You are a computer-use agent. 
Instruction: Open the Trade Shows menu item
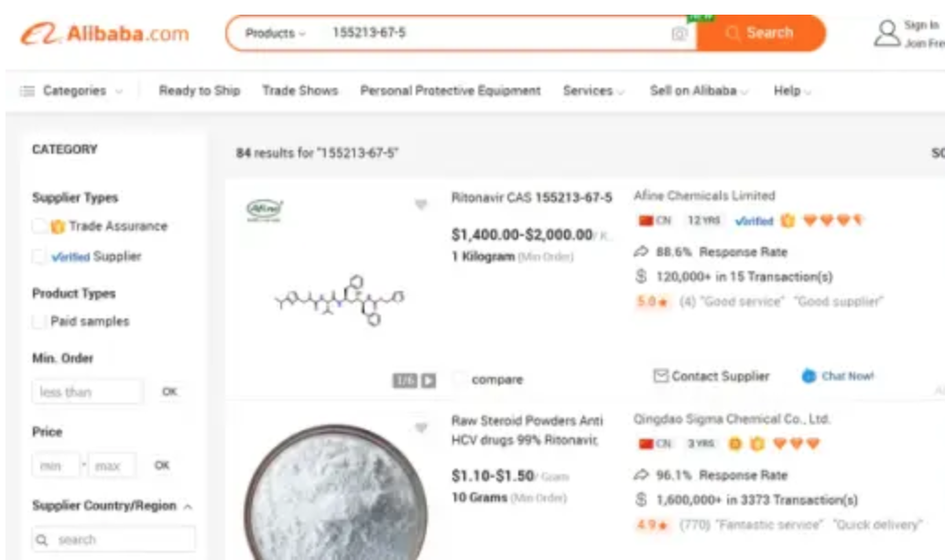click(300, 91)
